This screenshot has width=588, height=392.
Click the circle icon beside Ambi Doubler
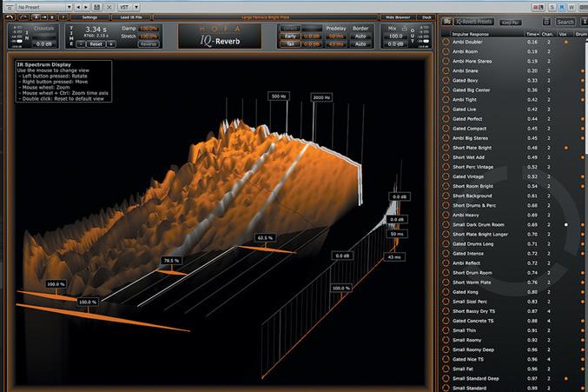tap(446, 42)
